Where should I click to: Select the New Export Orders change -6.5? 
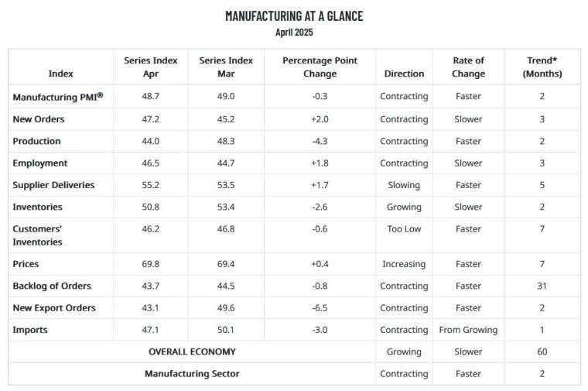(x=320, y=308)
